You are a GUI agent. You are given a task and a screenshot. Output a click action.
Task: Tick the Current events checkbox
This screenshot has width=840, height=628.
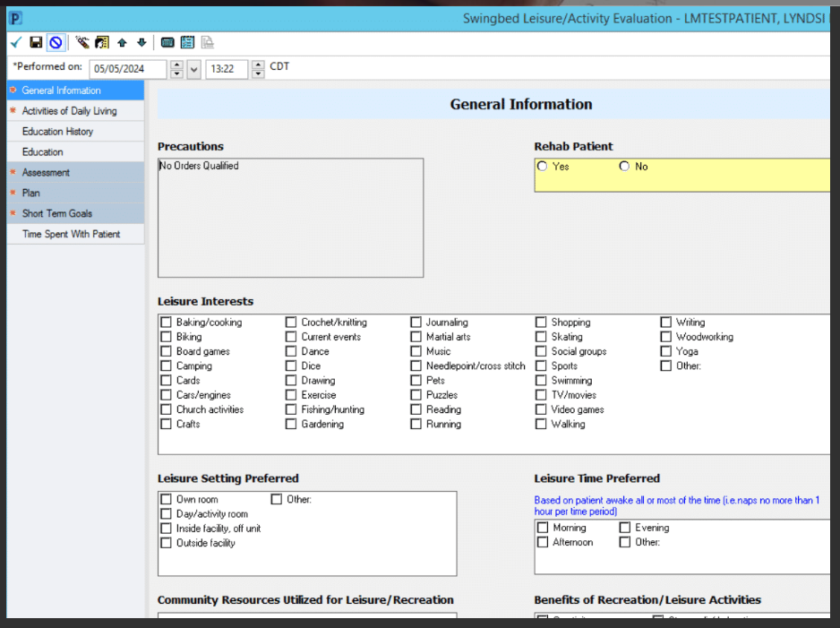point(291,337)
